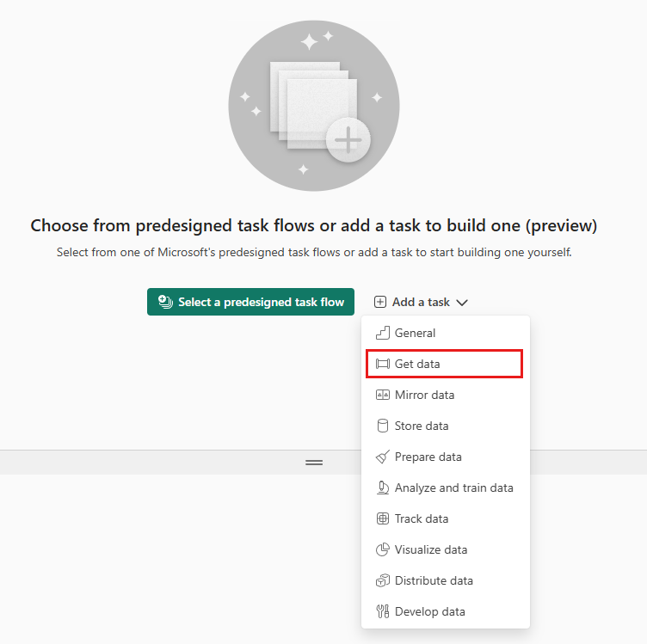
Task: Click the Develop data tools icon
Action: click(383, 611)
